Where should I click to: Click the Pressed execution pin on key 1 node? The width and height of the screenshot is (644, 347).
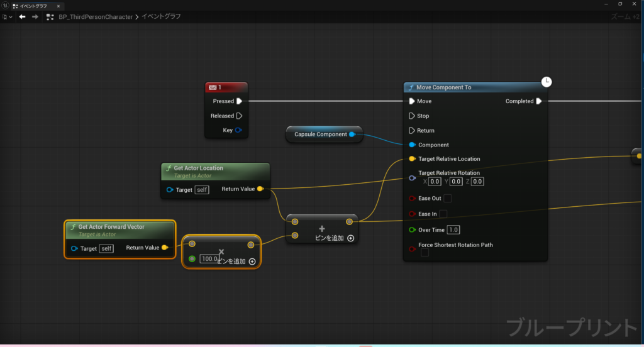[239, 101]
